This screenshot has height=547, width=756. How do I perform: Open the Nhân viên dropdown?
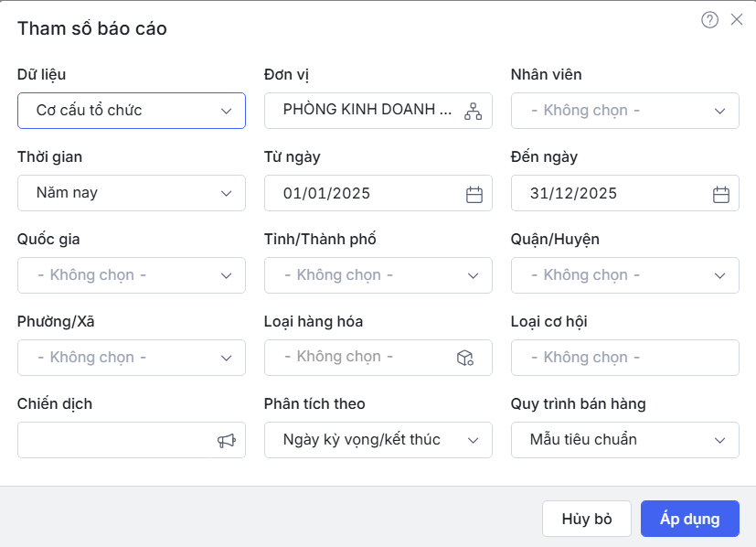tap(625, 111)
